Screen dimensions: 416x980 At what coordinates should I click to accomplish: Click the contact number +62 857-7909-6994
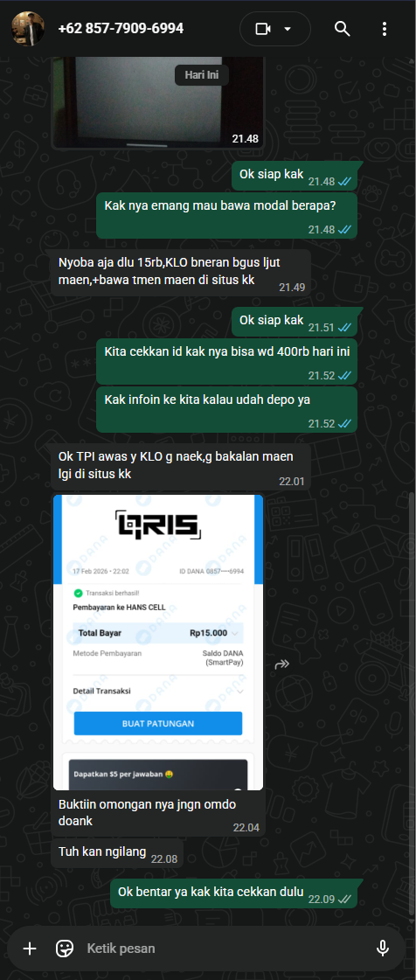pos(121,29)
